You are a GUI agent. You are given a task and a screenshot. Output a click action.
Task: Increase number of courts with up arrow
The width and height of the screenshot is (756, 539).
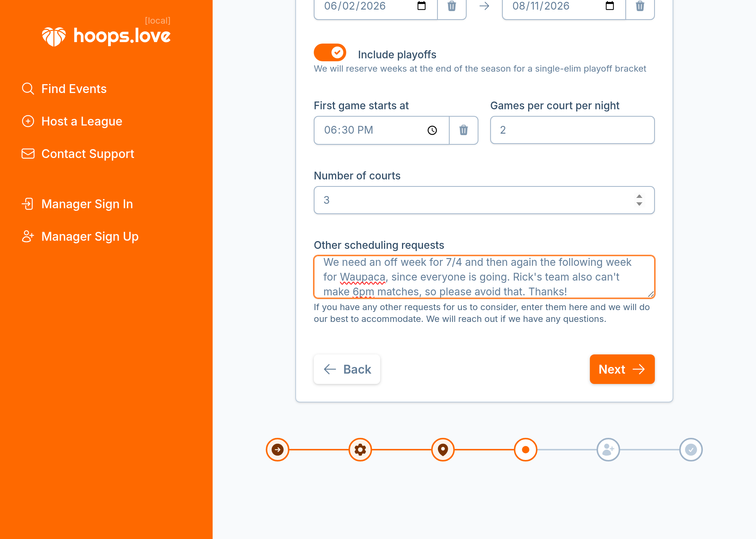(x=639, y=196)
